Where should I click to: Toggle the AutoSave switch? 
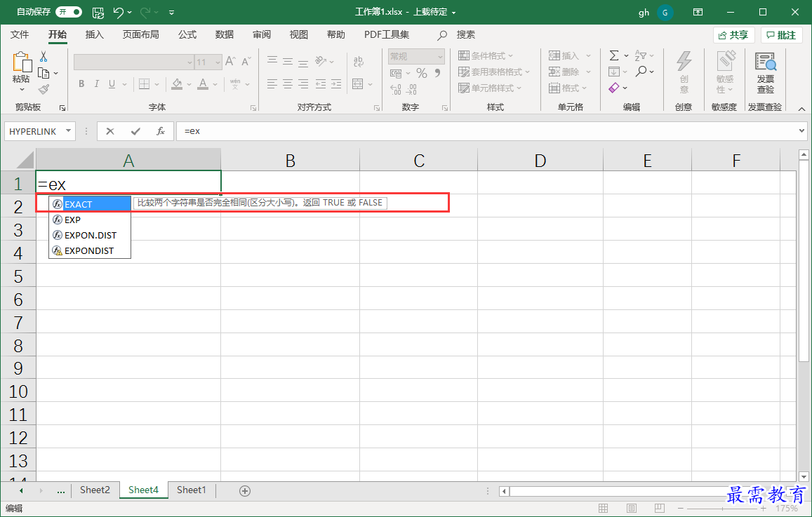69,12
